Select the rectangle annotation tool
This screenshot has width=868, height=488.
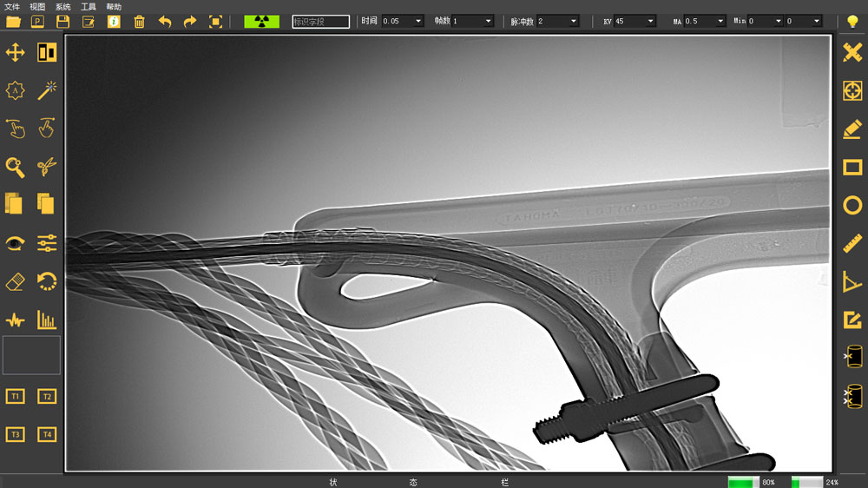[852, 167]
